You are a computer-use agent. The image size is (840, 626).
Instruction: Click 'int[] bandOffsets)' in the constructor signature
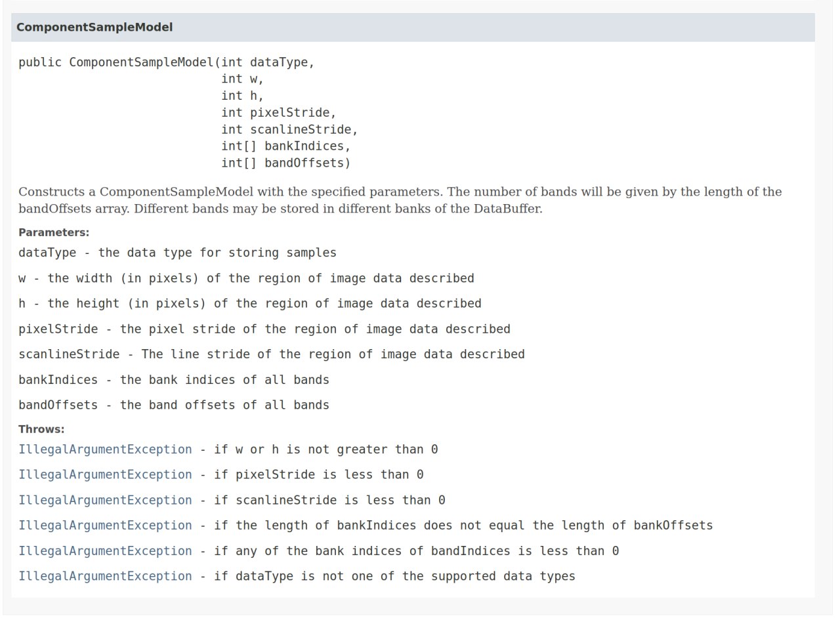click(x=285, y=163)
